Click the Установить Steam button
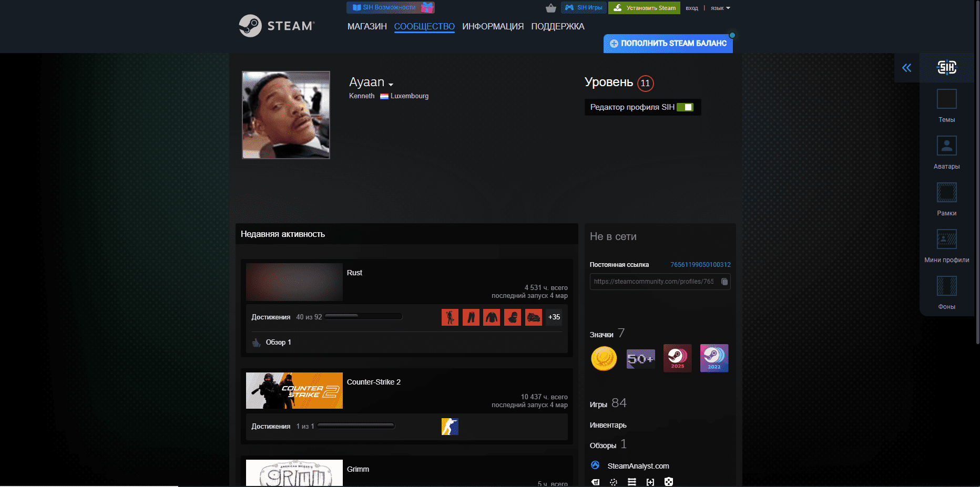Viewport: 980px width, 487px height. 644,8
